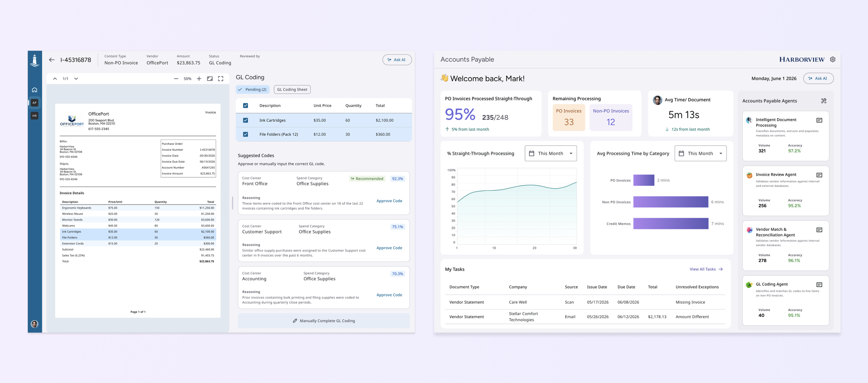Click the 70.3% confidence score
Image resolution: width=868 pixels, height=383 pixels.
click(398, 274)
